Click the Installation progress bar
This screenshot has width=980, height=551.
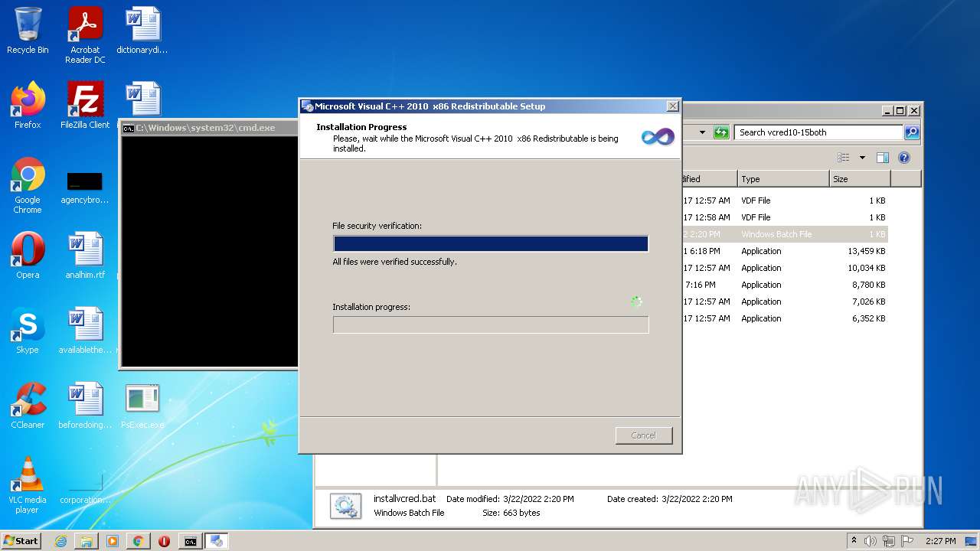coord(491,324)
